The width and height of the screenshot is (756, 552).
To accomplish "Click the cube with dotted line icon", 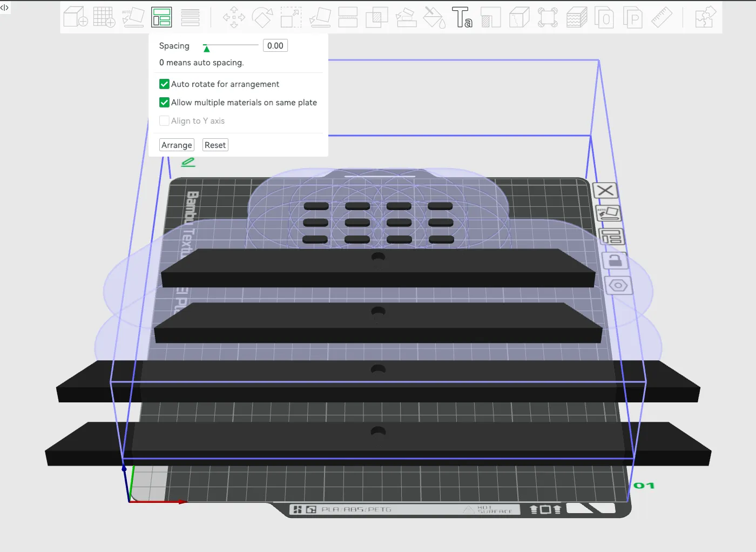I will click(x=519, y=17).
